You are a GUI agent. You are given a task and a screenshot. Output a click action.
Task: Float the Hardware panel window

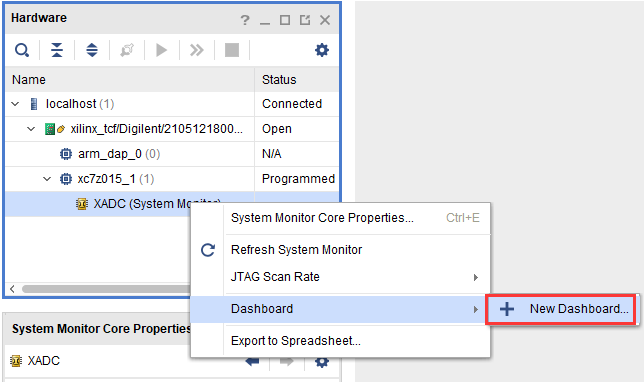tap(305, 20)
